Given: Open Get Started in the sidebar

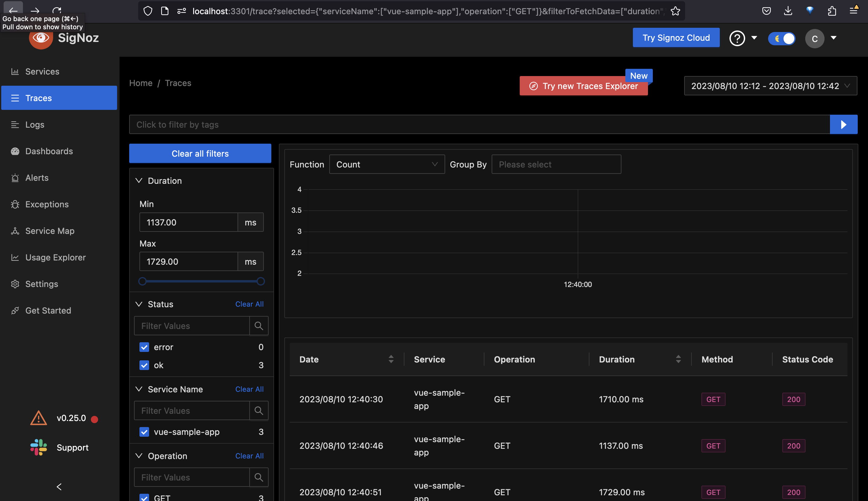Looking at the screenshot, I should pyautogui.click(x=59, y=310).
